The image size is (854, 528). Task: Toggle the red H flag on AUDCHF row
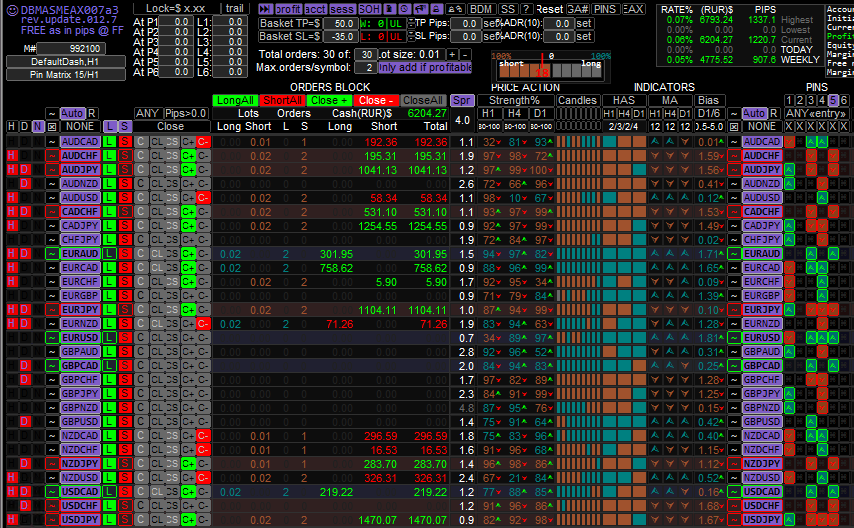pos(11,155)
